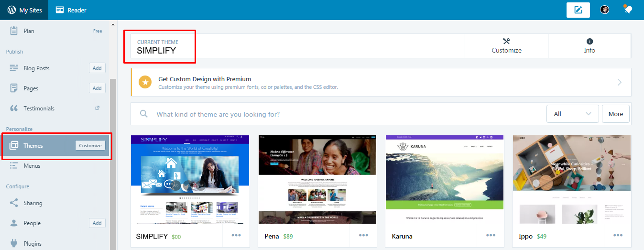Click the Blog Posts list icon
The width and height of the screenshot is (644, 250).
point(14,68)
